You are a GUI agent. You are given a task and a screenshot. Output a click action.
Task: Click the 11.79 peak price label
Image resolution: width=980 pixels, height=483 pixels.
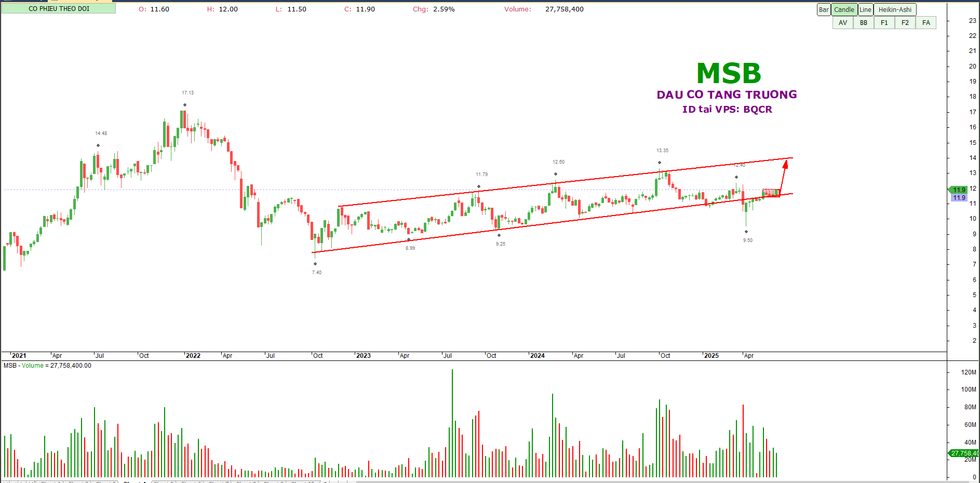point(482,175)
